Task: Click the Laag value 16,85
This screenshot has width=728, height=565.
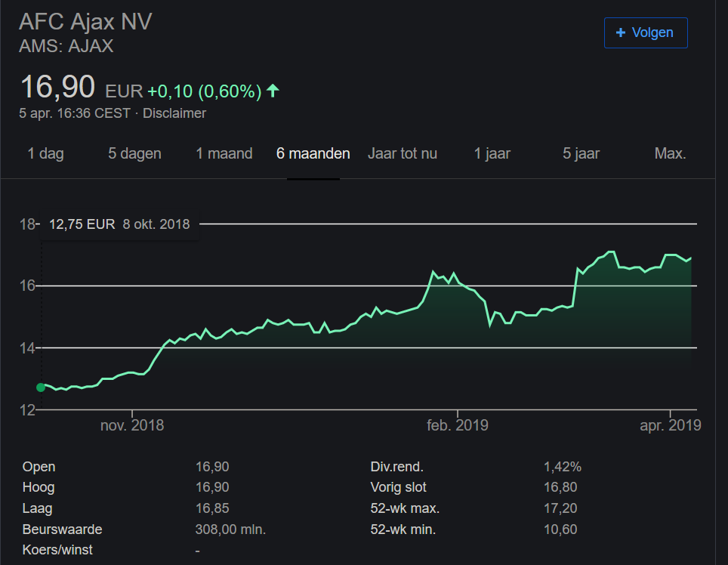Action: 212,508
